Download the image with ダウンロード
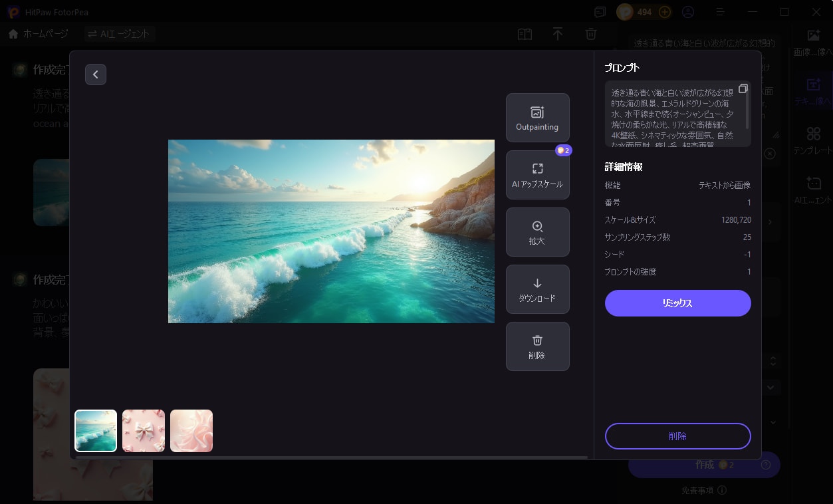This screenshot has width=833, height=504. coord(537,289)
